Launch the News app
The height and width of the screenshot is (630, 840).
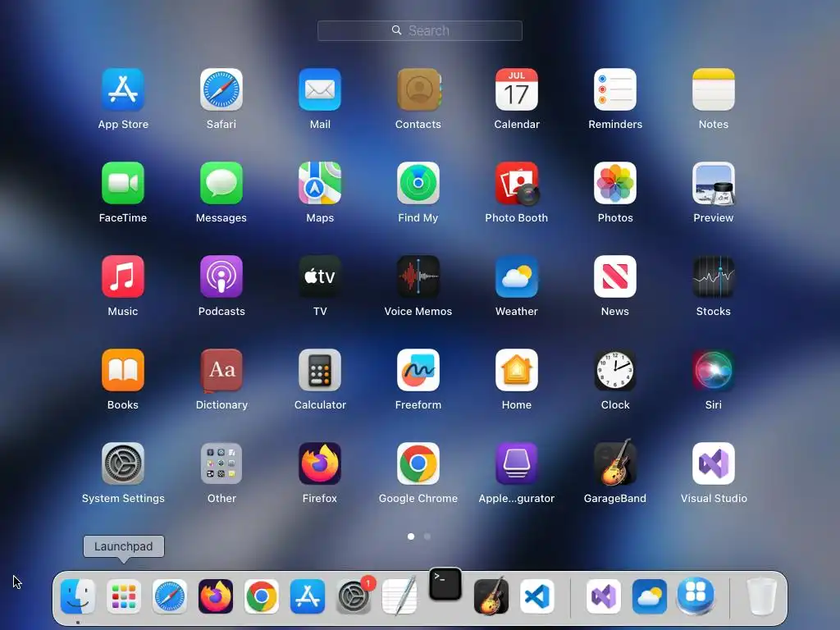coord(615,276)
